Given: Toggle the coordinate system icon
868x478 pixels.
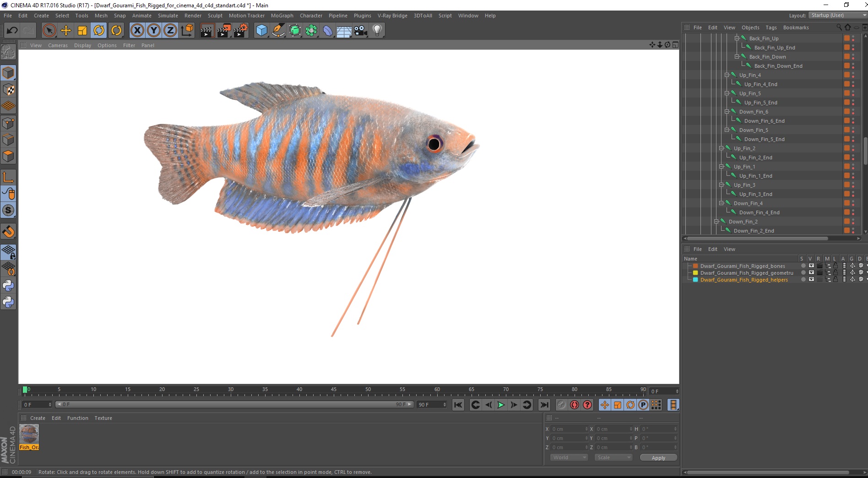Looking at the screenshot, I should coord(187,31).
